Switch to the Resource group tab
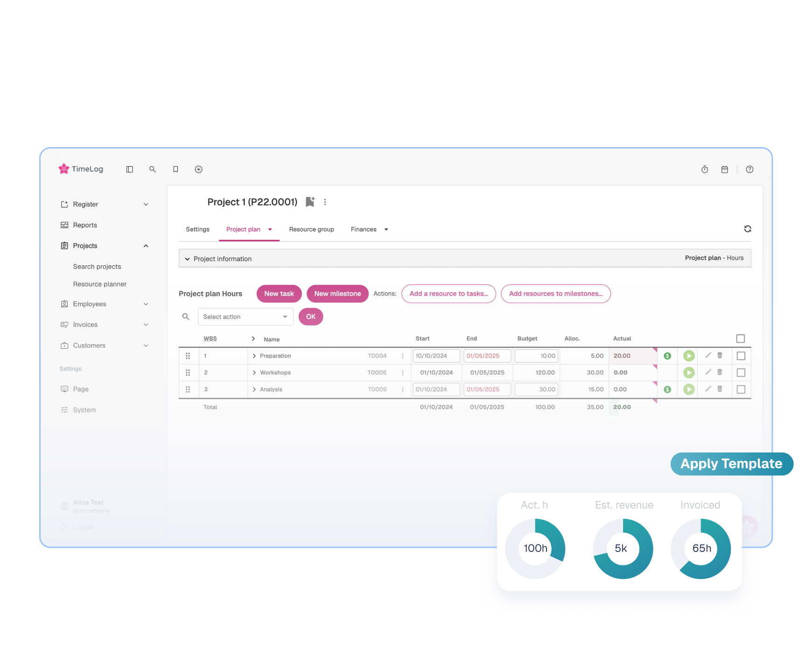The width and height of the screenshot is (812, 664). pyautogui.click(x=311, y=229)
